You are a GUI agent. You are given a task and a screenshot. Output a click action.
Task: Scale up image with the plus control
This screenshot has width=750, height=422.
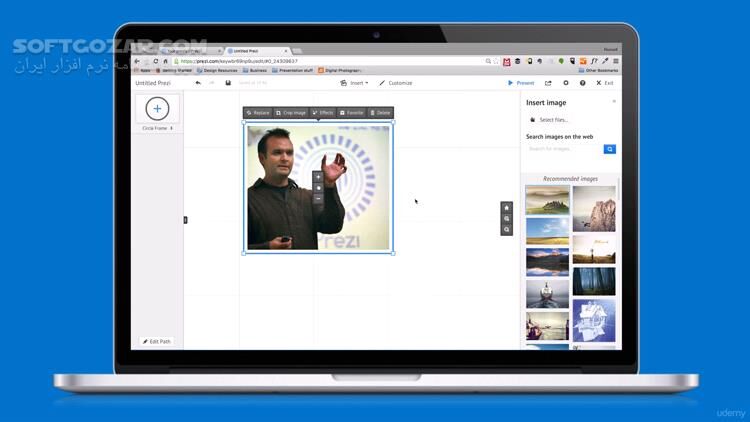point(318,177)
